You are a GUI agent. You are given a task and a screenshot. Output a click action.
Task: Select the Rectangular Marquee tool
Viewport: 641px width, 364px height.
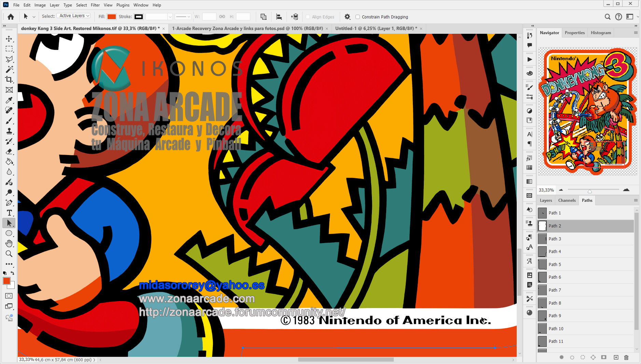[9, 49]
